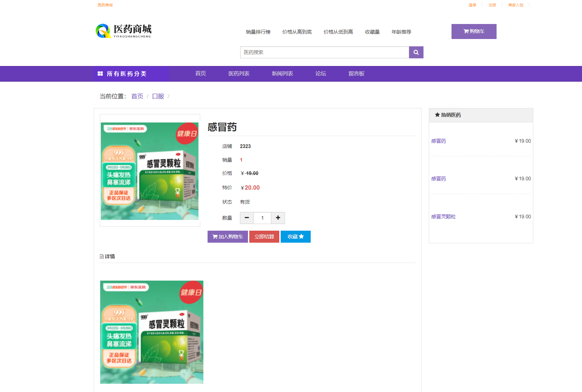Image resolution: width=582 pixels, height=392 pixels.
Task: Click the grid icon beside 所有医药分类
Action: point(100,74)
